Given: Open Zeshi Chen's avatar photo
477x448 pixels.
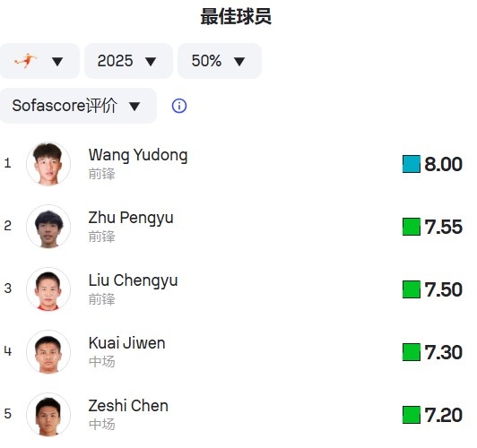Looking at the screenshot, I should coord(48,415).
